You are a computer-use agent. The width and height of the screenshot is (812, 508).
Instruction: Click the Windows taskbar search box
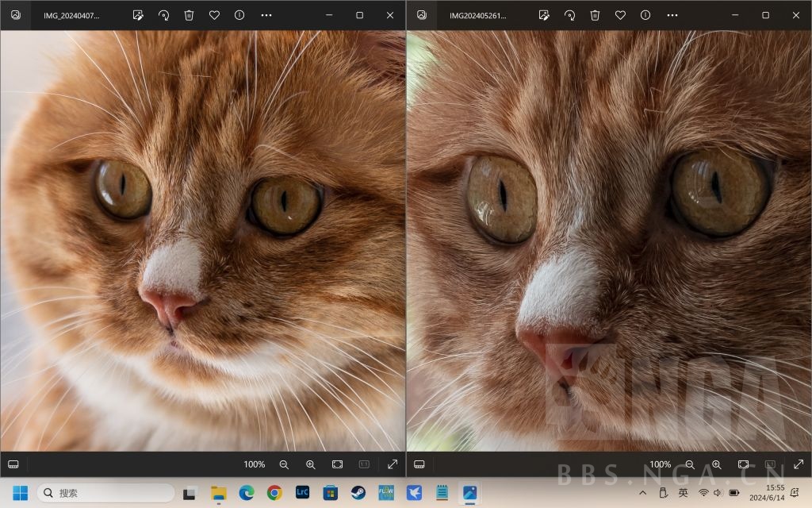click(105, 493)
